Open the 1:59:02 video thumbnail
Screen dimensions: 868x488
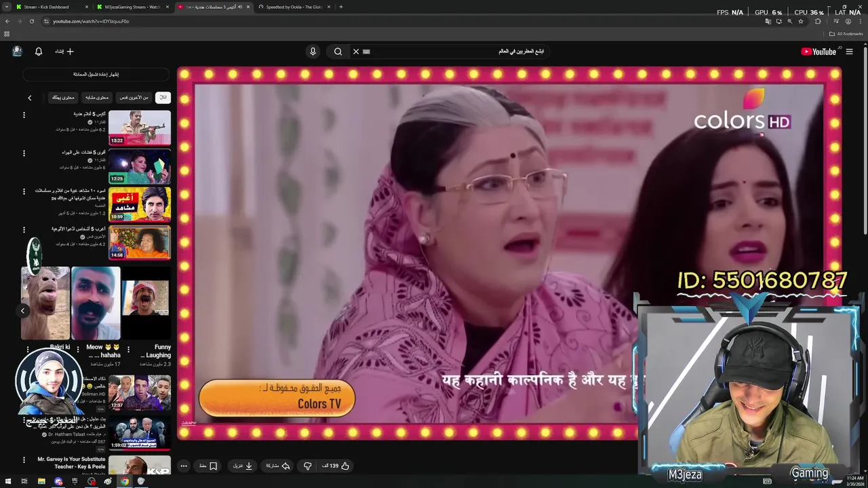tap(140, 434)
